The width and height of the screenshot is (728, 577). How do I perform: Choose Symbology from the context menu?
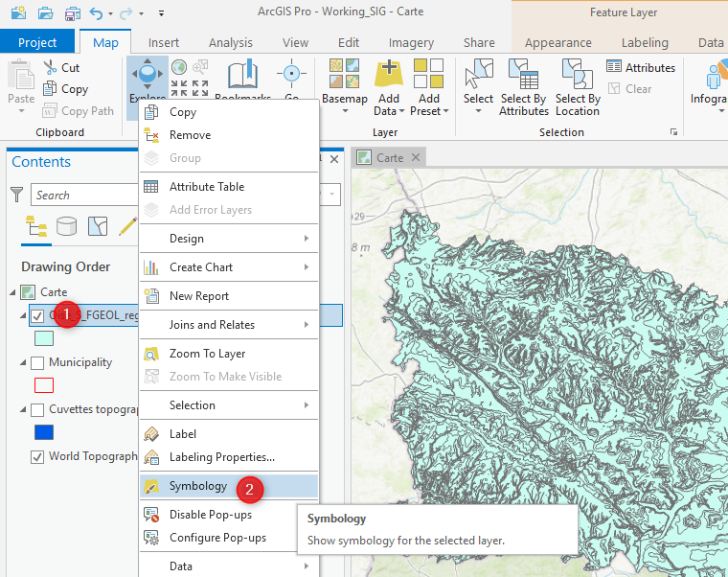(x=229, y=486)
